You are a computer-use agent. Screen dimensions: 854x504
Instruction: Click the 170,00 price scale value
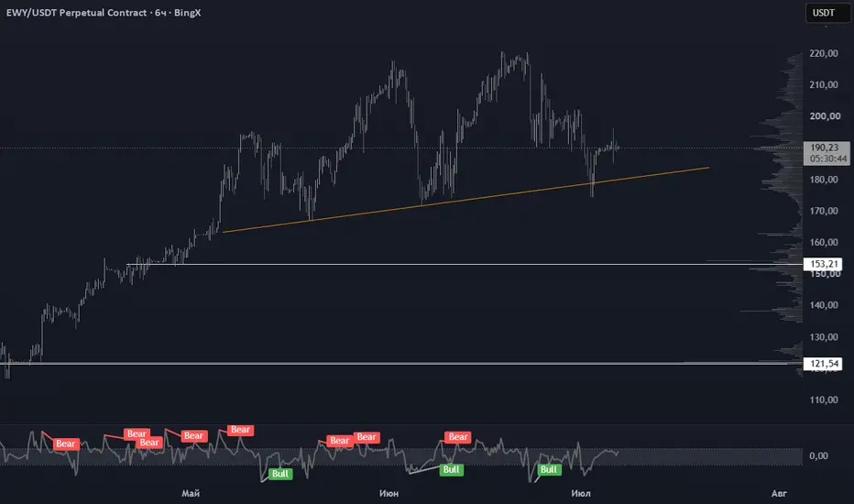click(824, 211)
